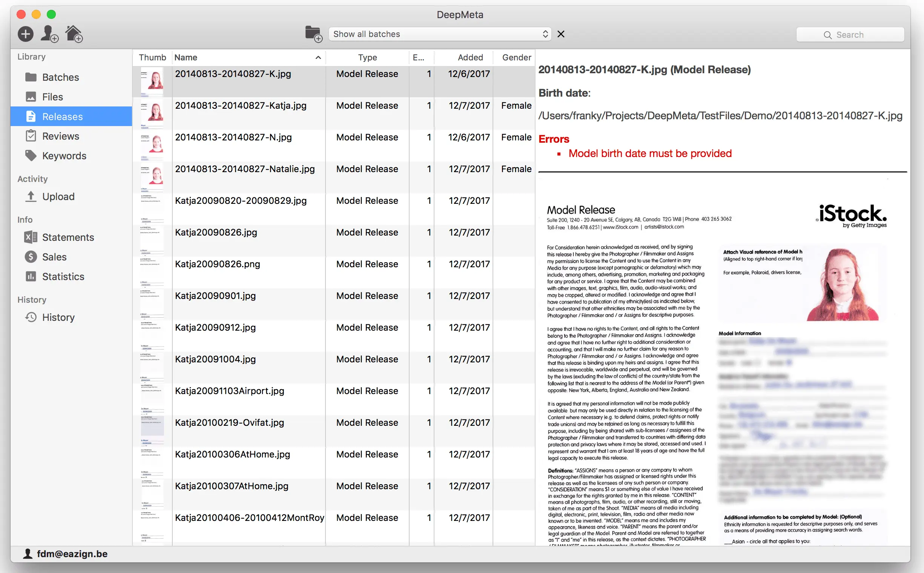Click the Statistics bar chart icon
The width and height of the screenshot is (924, 573).
point(31,276)
